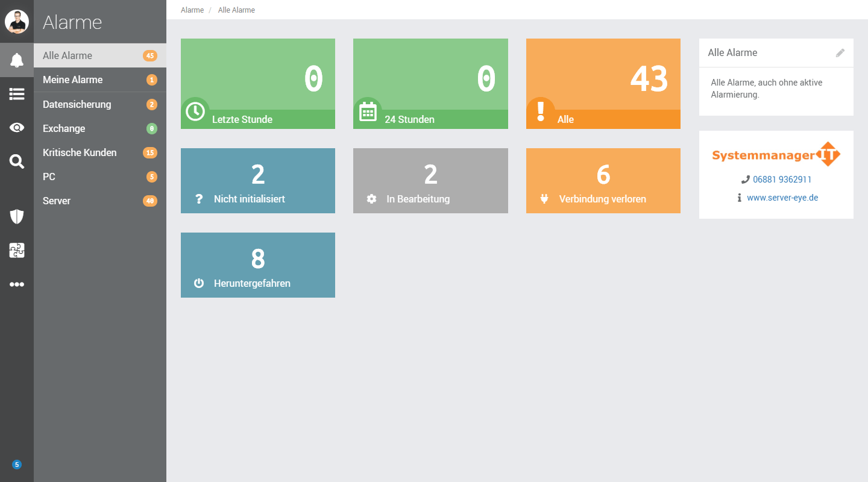The height and width of the screenshot is (482, 868).
Task: Click the calendar icon on 24 Stunden tile
Action: coord(368,111)
